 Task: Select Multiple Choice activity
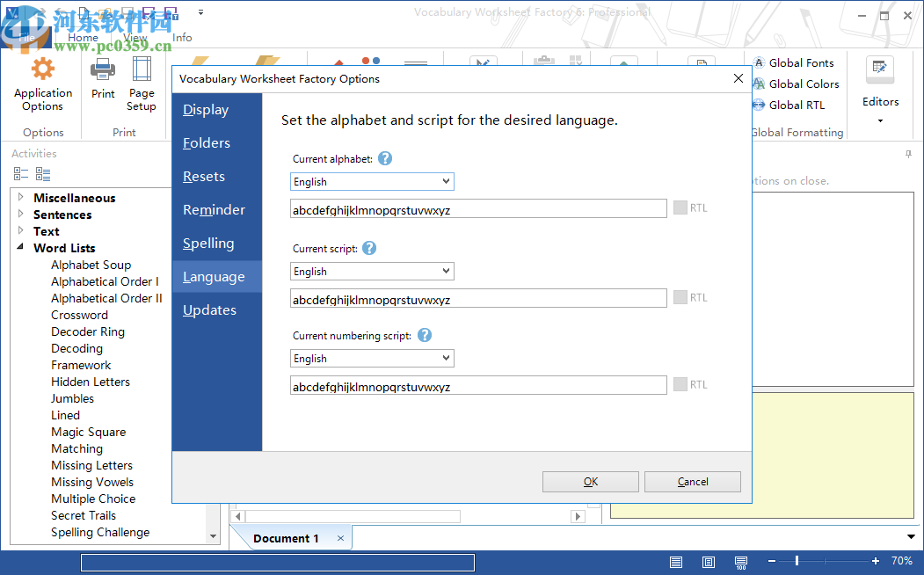point(93,499)
